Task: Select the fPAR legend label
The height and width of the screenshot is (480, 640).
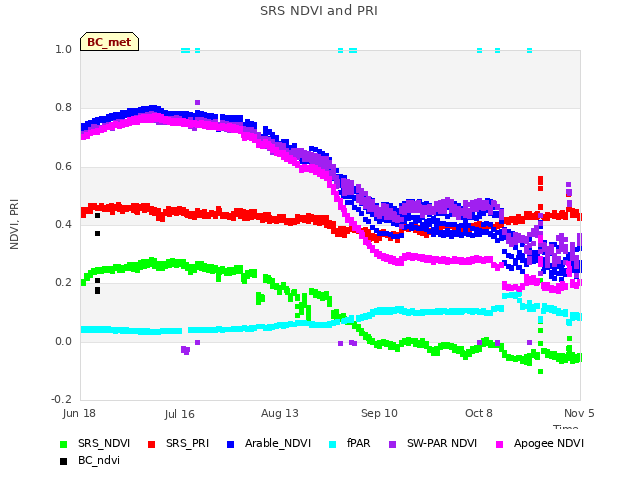Action: (358, 443)
